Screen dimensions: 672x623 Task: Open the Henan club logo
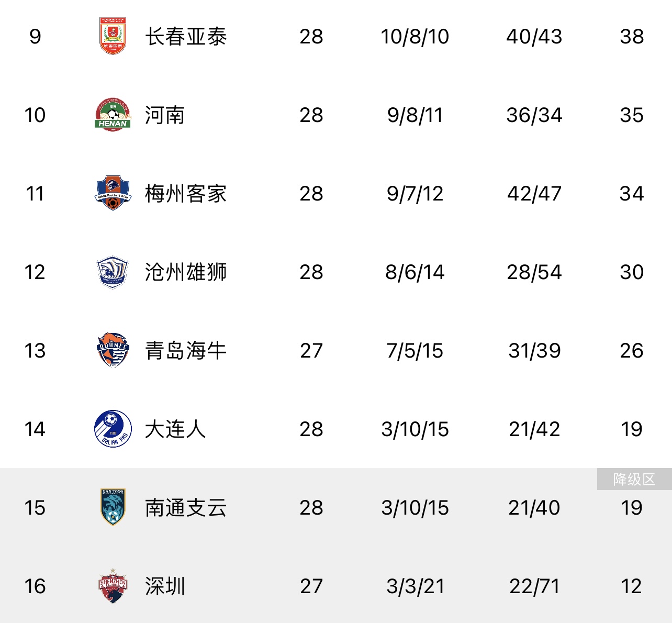coord(113,115)
